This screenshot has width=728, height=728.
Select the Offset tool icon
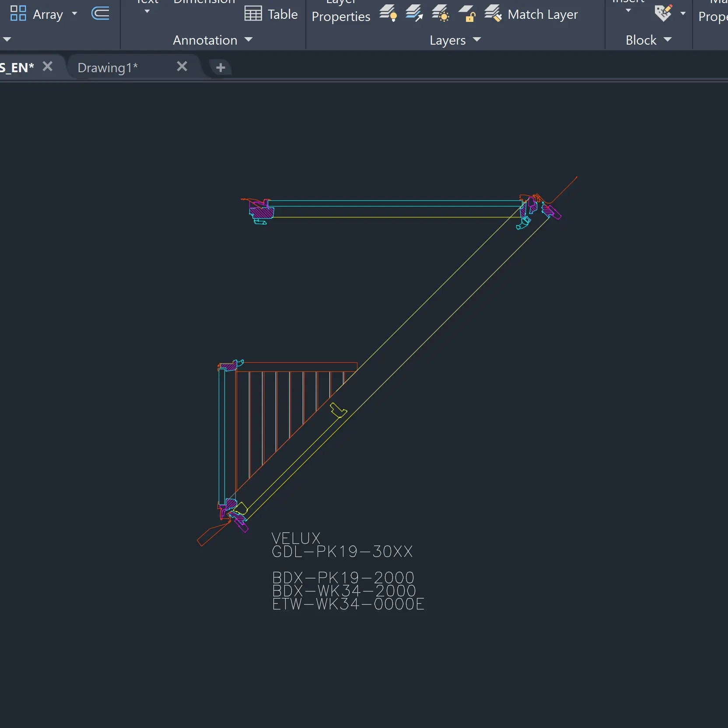(x=100, y=14)
